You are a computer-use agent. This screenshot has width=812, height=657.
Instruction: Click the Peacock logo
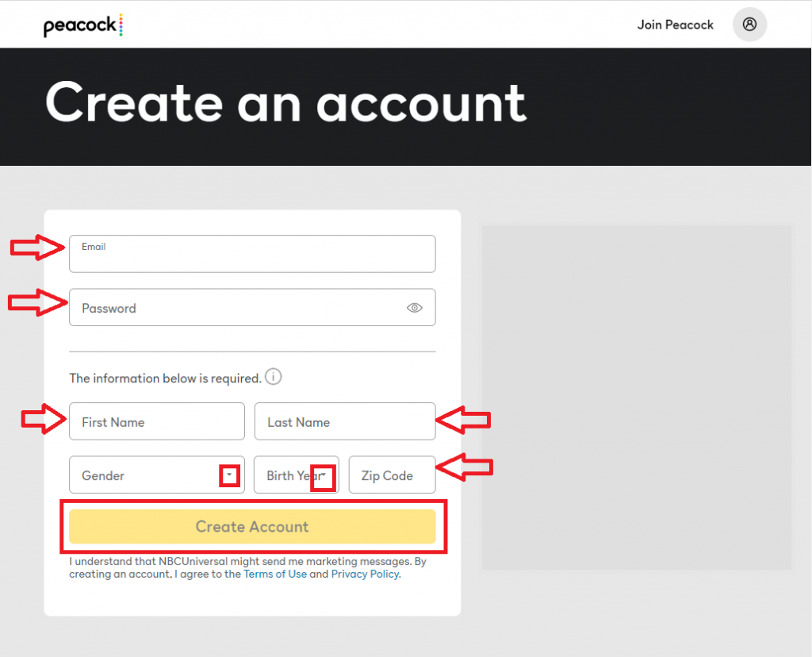tap(82, 25)
